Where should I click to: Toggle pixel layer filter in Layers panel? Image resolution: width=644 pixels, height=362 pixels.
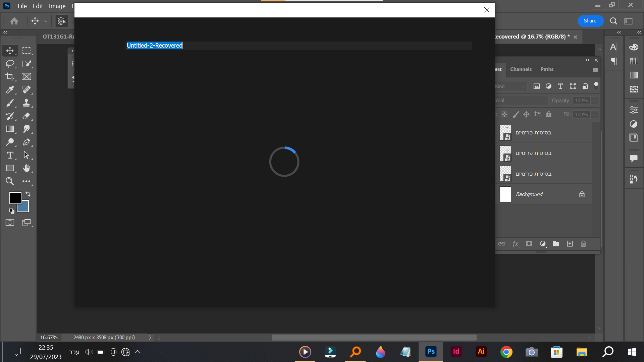(537, 86)
